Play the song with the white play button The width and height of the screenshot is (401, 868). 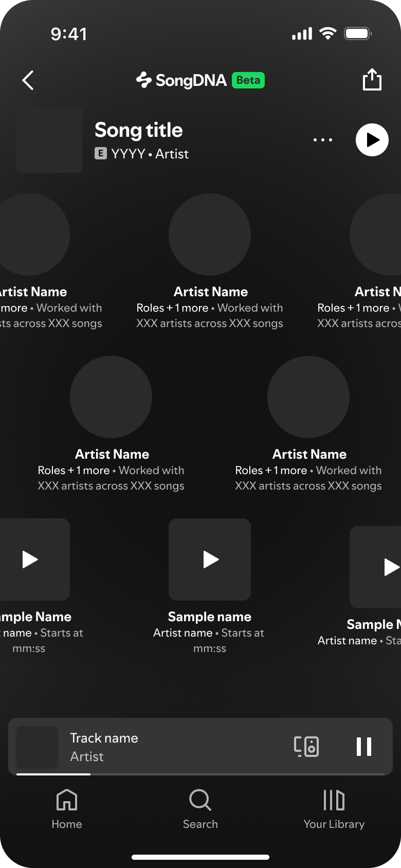tap(372, 140)
